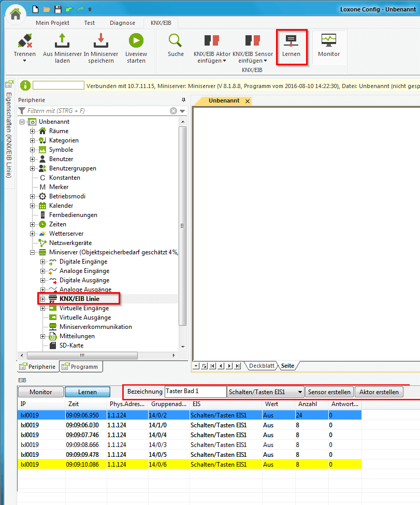Screen dimensions: 420x505
Task: Click the Lernen ribbon icon
Action: tap(291, 41)
